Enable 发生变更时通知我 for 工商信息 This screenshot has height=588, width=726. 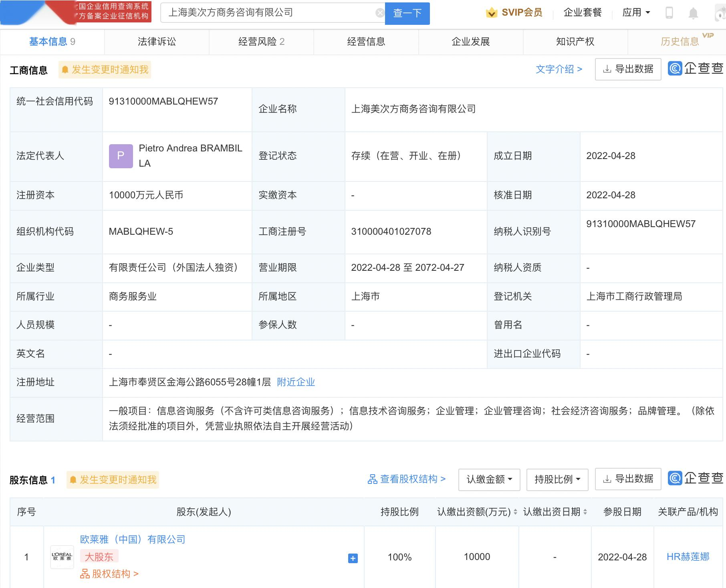[x=105, y=69]
